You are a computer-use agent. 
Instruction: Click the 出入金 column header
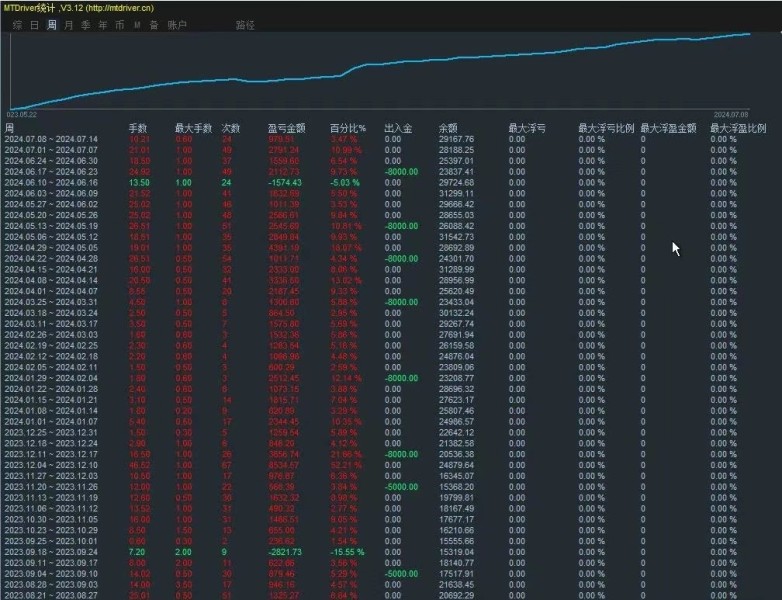point(398,128)
